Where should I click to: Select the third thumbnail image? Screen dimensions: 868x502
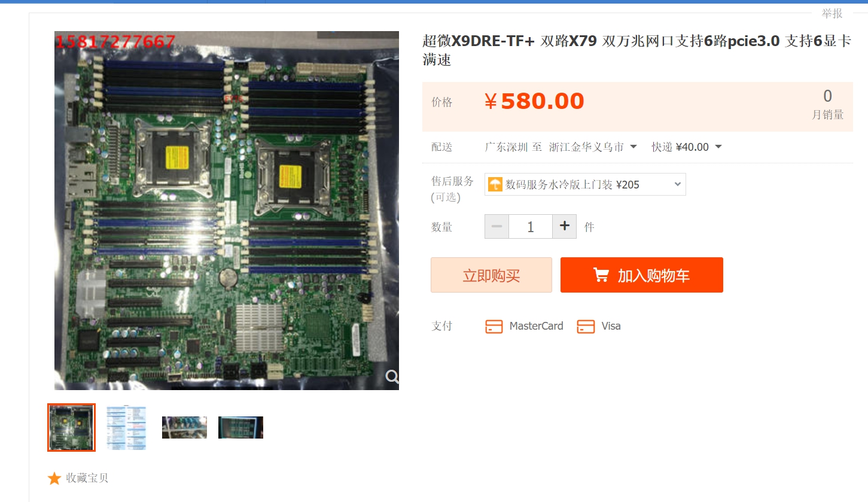point(184,427)
